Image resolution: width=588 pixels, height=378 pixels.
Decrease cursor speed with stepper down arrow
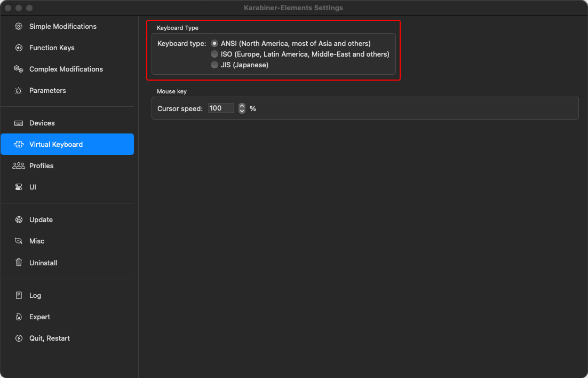(242, 111)
